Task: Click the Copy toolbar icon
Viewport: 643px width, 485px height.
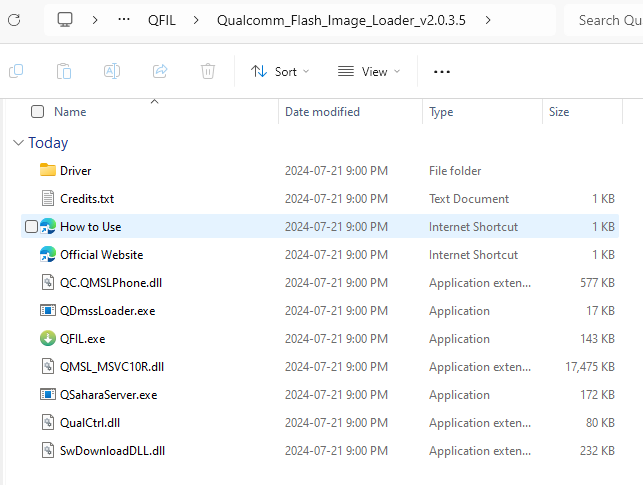Action: click(x=16, y=71)
